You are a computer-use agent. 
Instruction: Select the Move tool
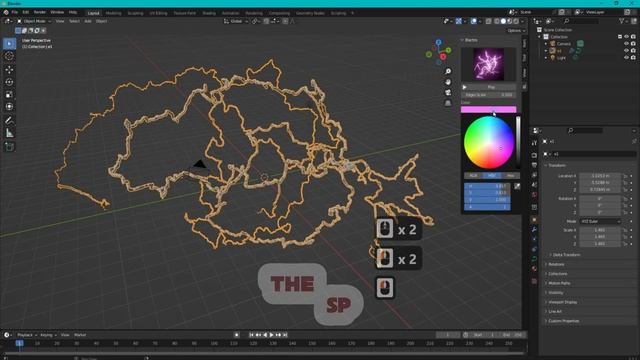tap(9, 69)
